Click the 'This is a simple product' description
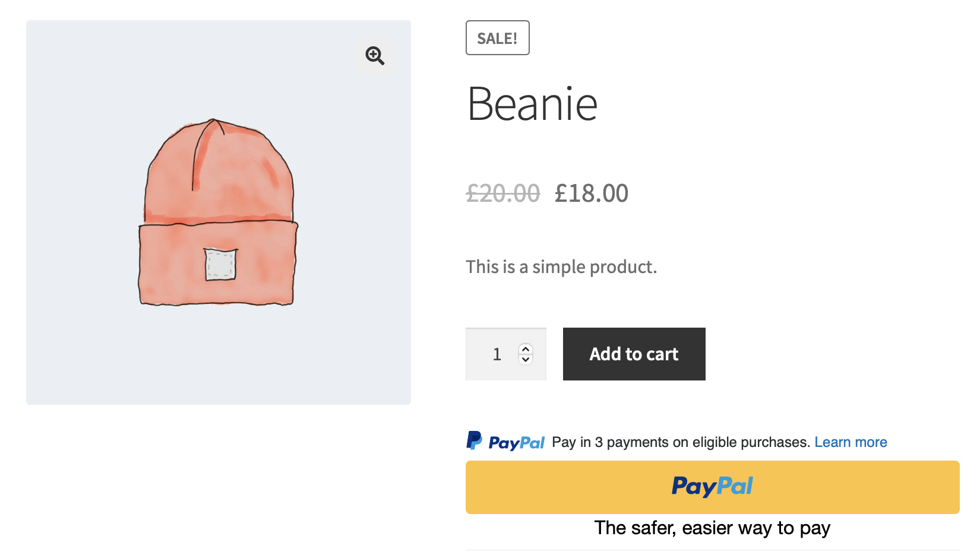 tap(561, 267)
